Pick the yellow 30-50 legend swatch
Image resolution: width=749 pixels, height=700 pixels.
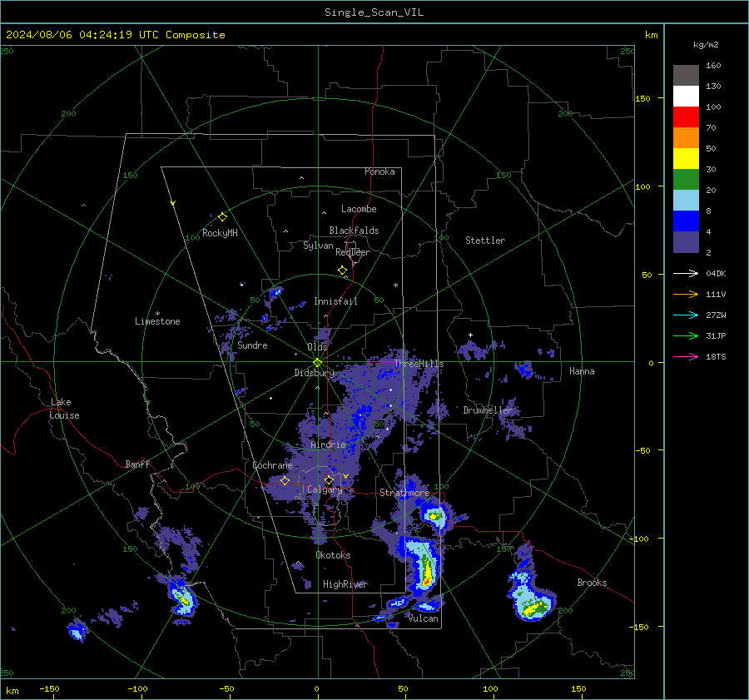686,159
